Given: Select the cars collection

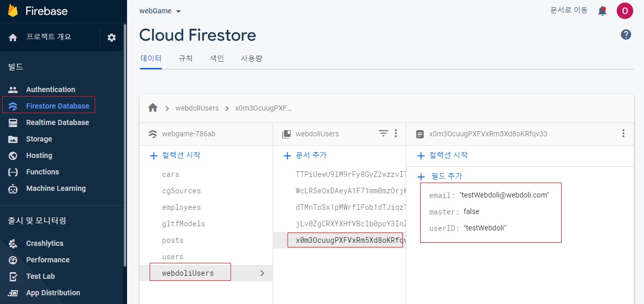Looking at the screenshot, I should click(171, 174).
